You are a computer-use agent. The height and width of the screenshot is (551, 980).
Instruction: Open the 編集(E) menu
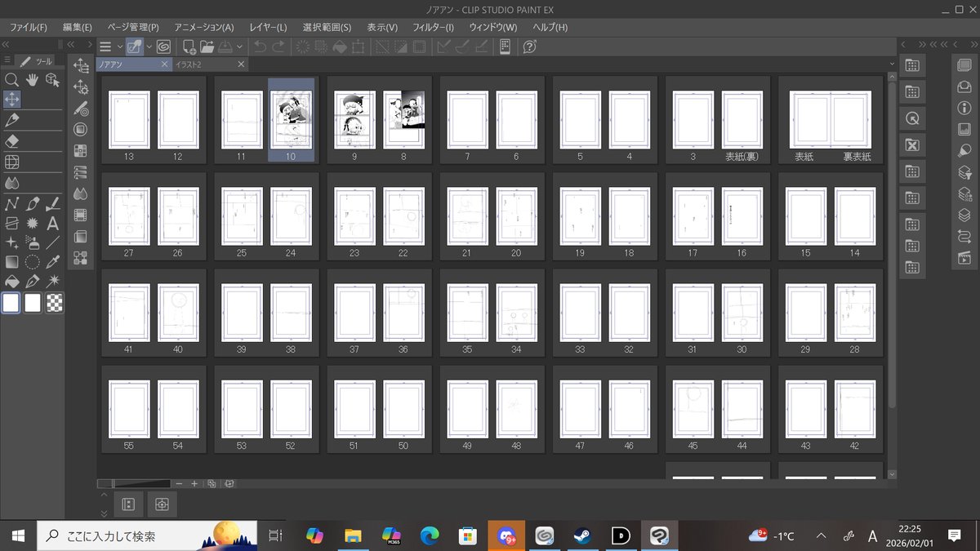pyautogui.click(x=77, y=27)
